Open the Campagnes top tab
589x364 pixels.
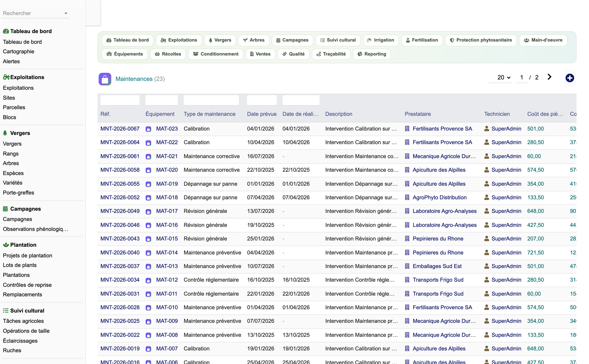(x=292, y=40)
